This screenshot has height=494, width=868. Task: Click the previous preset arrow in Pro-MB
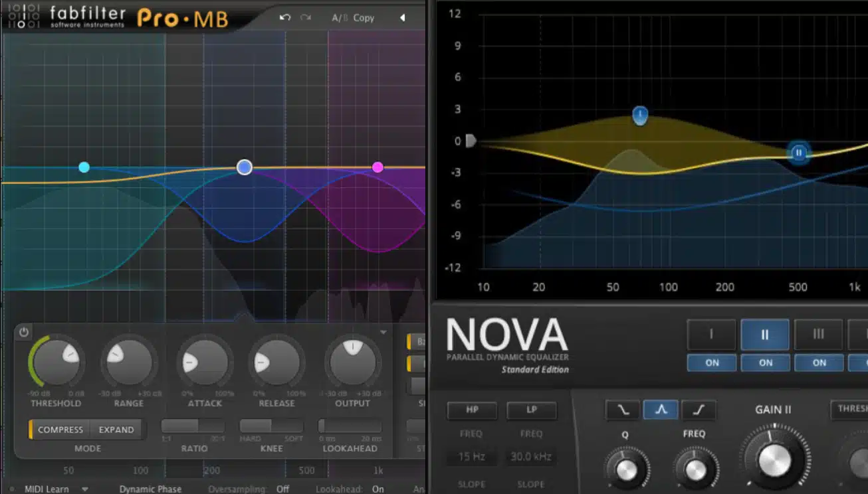click(x=402, y=18)
